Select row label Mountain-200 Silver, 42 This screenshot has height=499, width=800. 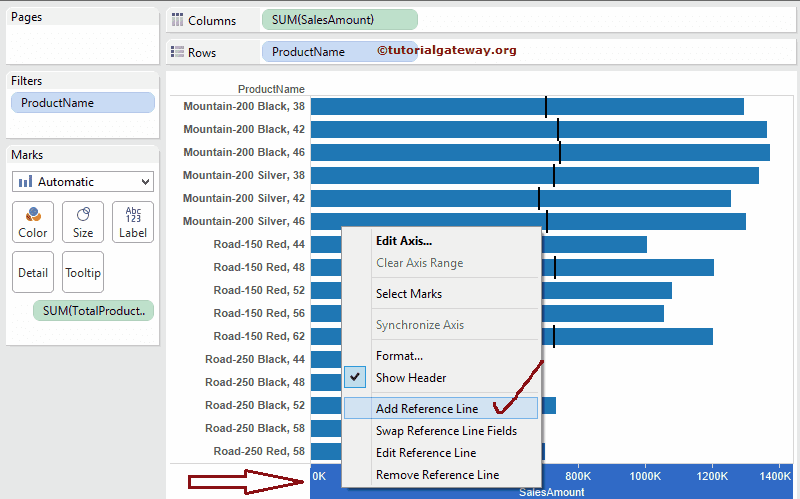(244, 198)
